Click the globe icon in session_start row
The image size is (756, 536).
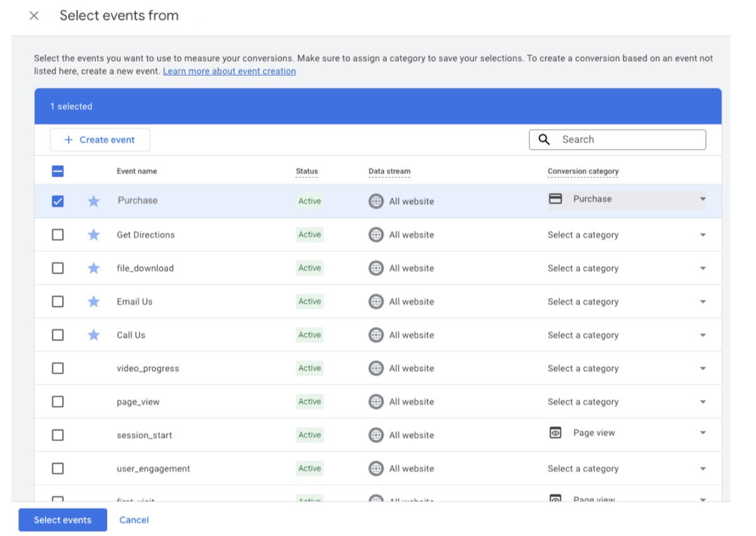[x=376, y=435]
